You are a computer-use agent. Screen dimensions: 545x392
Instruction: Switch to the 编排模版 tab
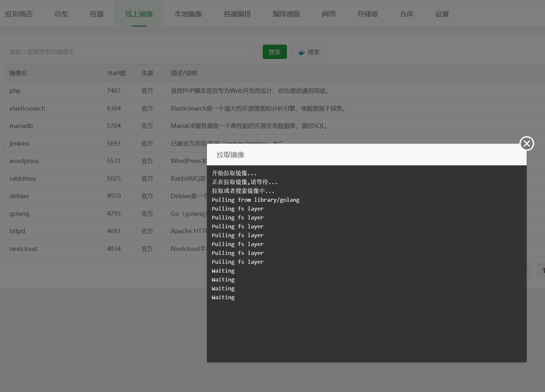pos(287,14)
